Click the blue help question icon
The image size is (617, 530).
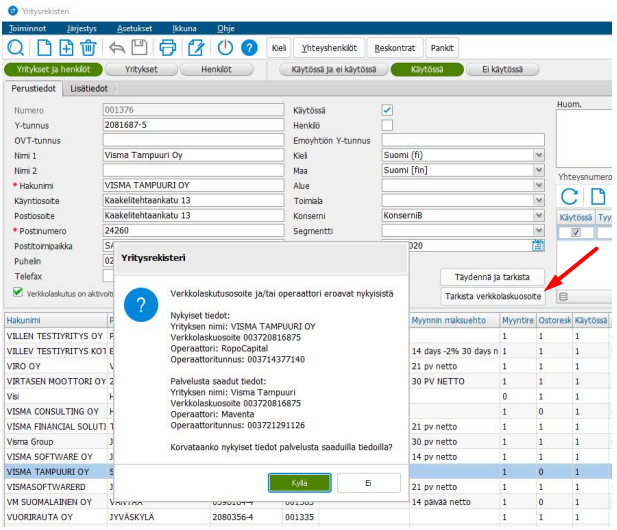[x=249, y=48]
